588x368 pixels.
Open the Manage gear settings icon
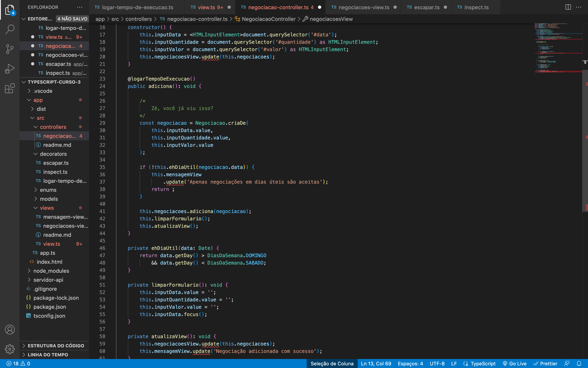click(x=10, y=349)
